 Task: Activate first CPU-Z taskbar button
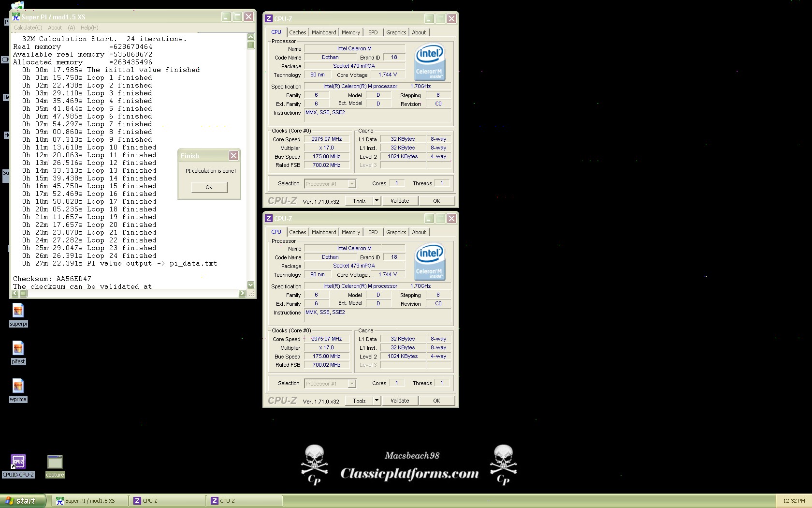(x=167, y=501)
